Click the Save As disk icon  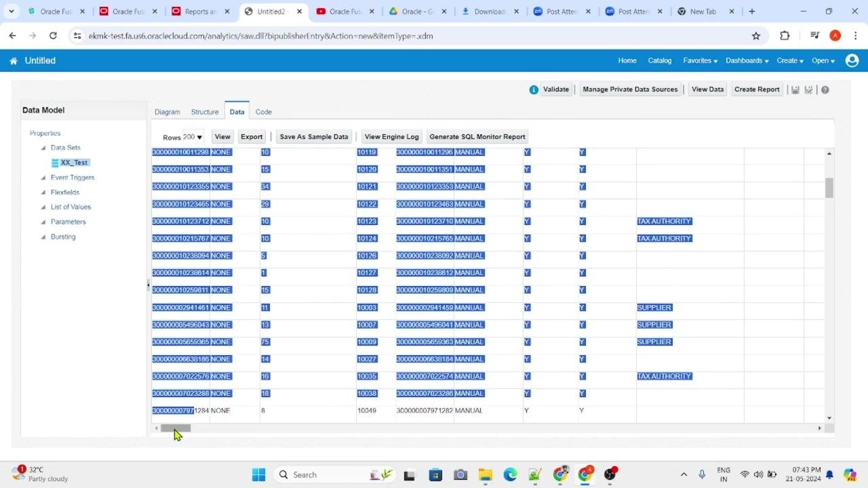point(808,89)
